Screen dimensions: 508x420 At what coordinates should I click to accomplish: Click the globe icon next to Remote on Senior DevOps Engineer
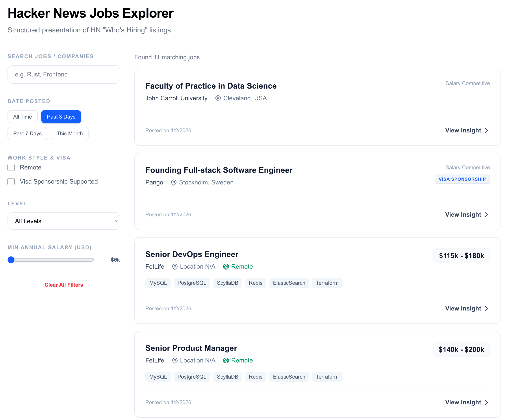tap(226, 267)
